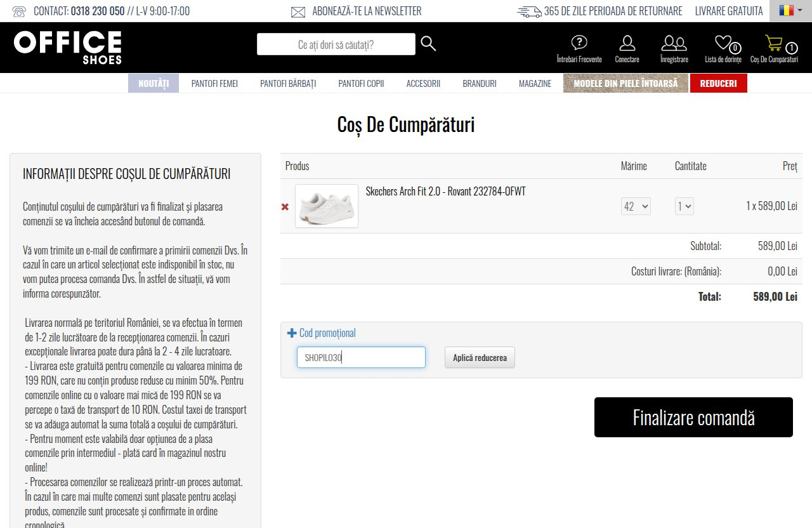
Task: Open the PANTOFI BĂRBAȚI menu
Action: pos(288,83)
